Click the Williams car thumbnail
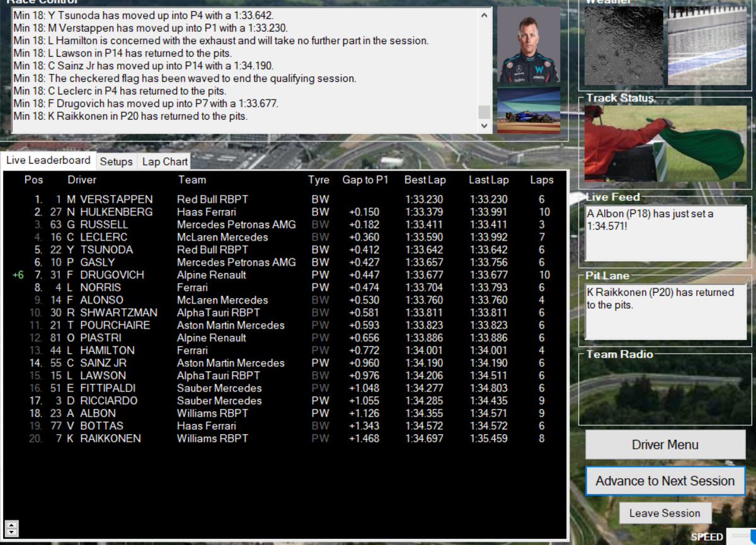756x545 pixels. 529,110
